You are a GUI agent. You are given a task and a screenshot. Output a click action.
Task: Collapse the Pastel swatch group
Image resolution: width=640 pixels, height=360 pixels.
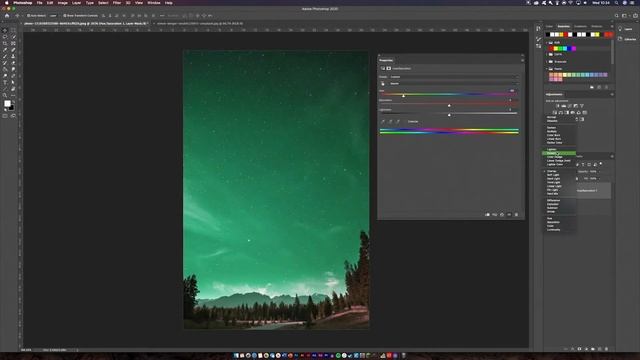click(x=547, y=69)
